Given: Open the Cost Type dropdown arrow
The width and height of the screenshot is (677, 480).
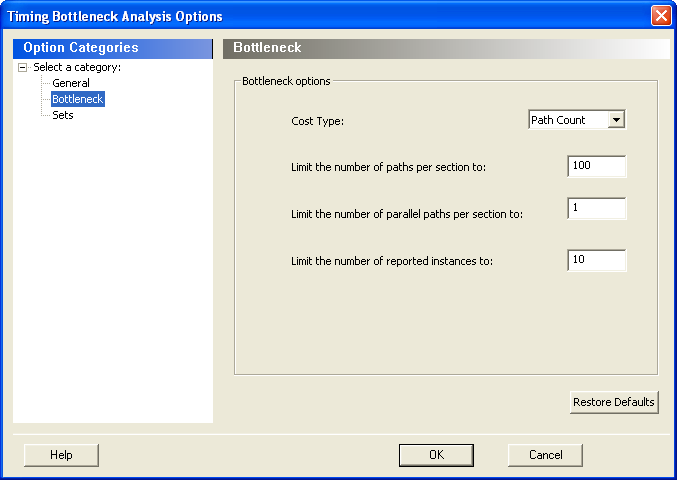Looking at the screenshot, I should tap(616, 120).
